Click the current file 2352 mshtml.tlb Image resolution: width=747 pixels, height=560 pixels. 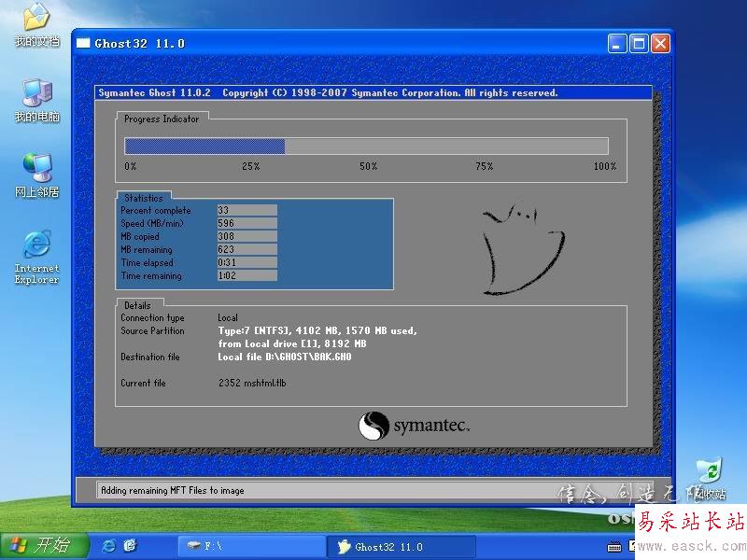252,383
